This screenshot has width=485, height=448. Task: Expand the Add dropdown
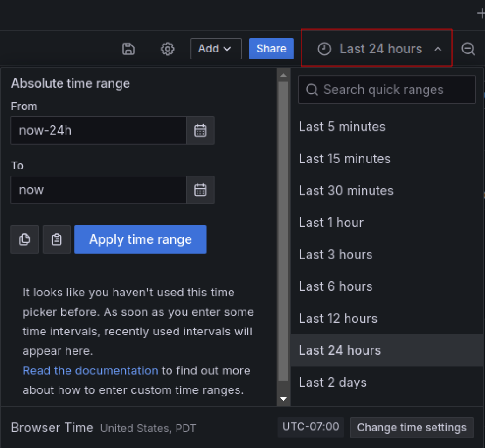(216, 48)
